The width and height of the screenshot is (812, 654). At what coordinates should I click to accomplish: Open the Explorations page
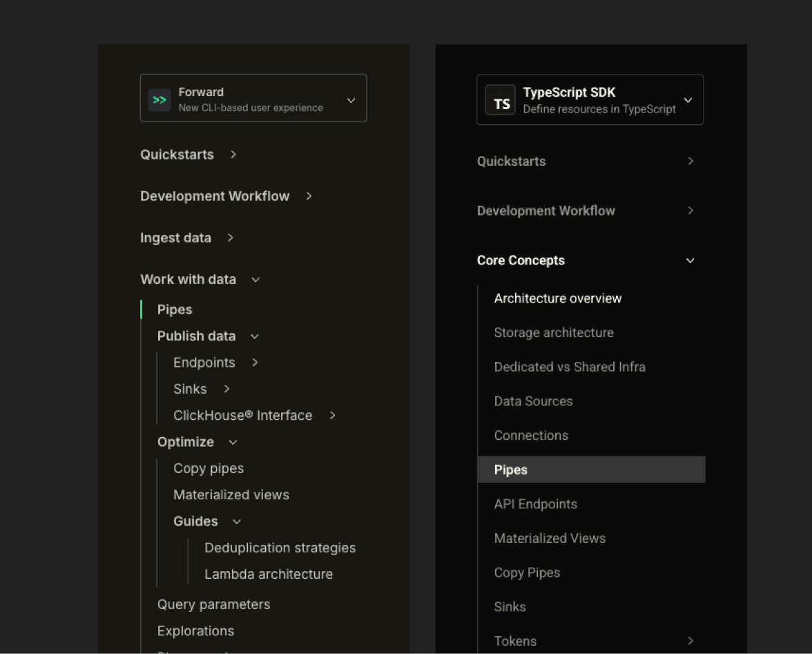(195, 631)
